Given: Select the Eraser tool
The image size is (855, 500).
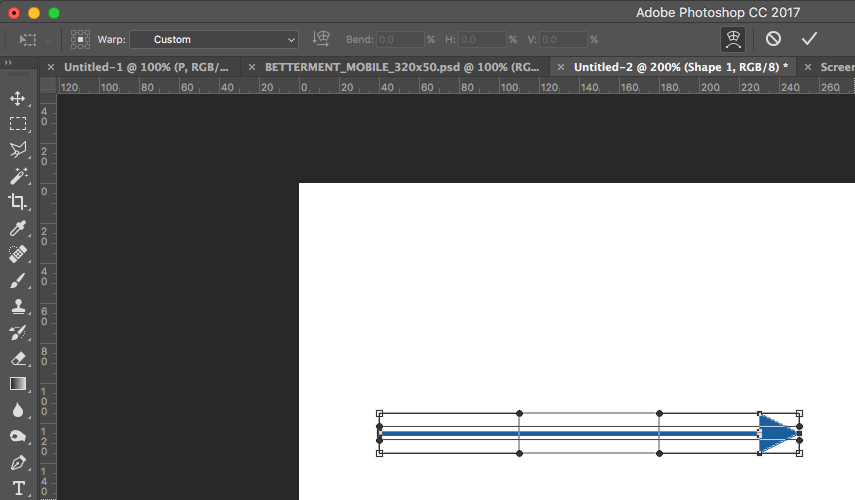Looking at the screenshot, I should 17,358.
